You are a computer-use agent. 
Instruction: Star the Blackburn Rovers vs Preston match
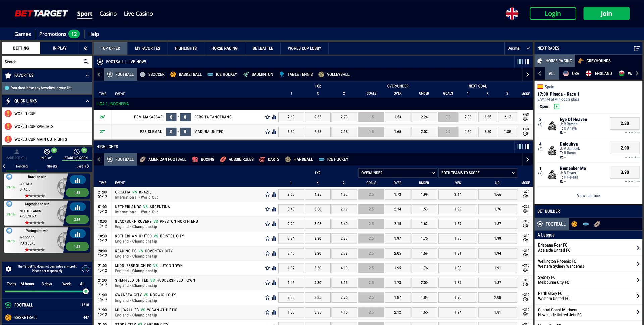[x=267, y=224]
